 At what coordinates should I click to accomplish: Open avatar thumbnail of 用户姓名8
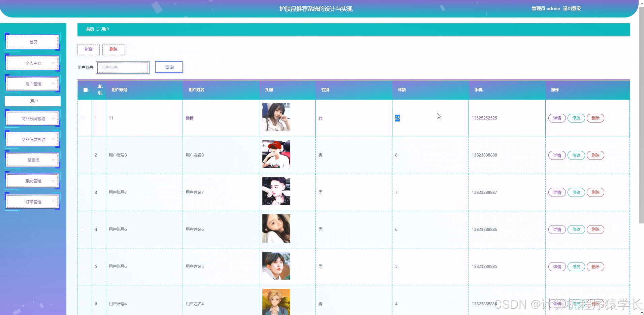coord(276,154)
